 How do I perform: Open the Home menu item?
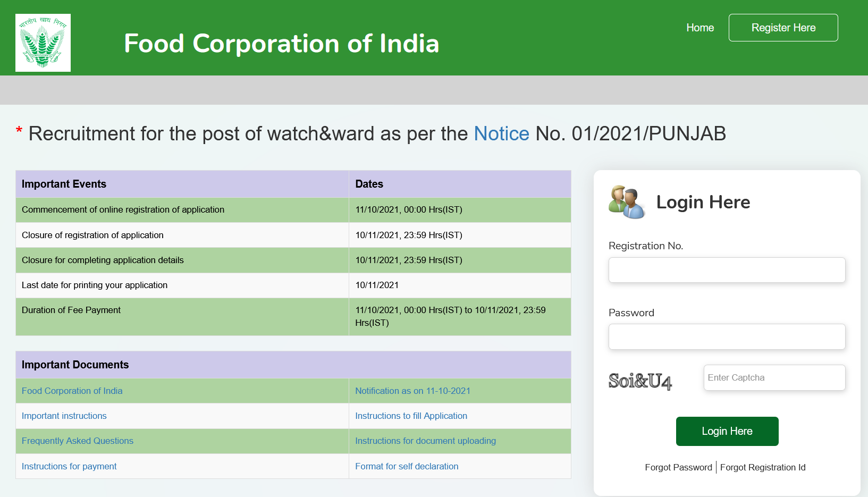tap(700, 28)
